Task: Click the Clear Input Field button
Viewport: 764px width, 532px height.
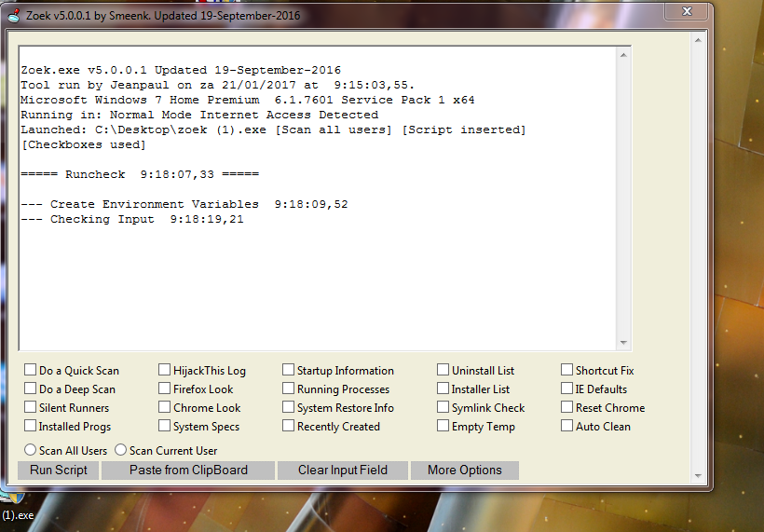Action: pyautogui.click(x=343, y=471)
